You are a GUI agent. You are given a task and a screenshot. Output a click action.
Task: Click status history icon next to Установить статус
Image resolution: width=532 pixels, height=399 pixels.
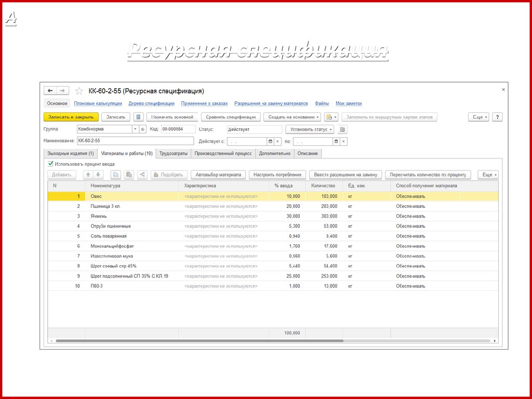342,129
